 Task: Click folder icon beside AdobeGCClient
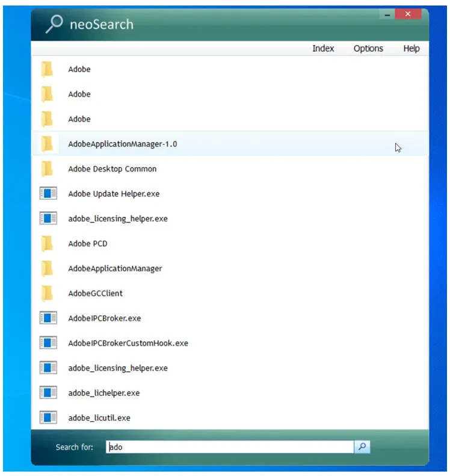(48, 293)
